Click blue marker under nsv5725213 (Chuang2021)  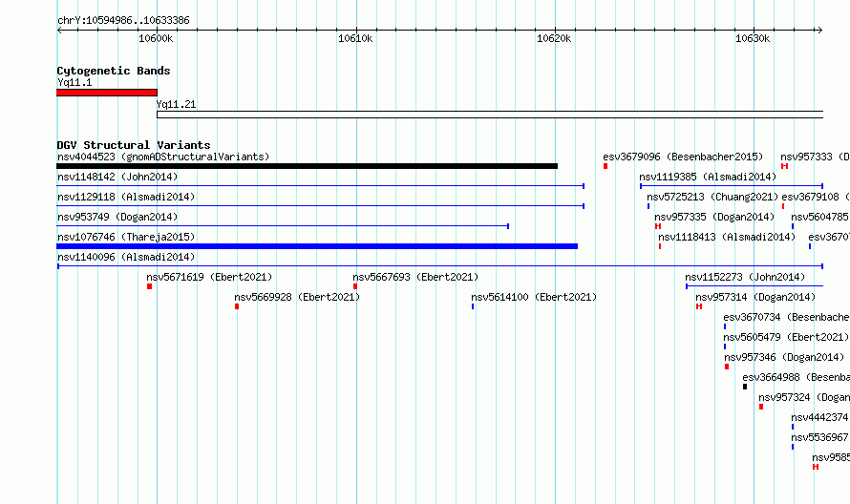point(648,206)
